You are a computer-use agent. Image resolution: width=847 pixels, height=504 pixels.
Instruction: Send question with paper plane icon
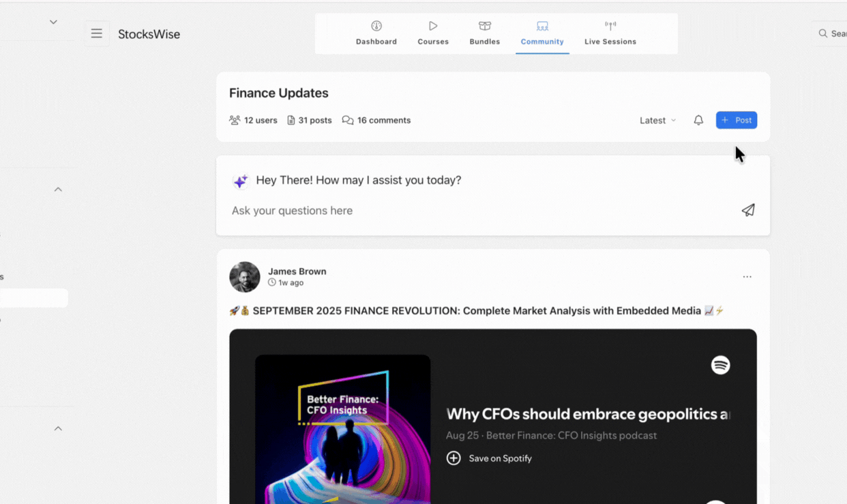[748, 210]
